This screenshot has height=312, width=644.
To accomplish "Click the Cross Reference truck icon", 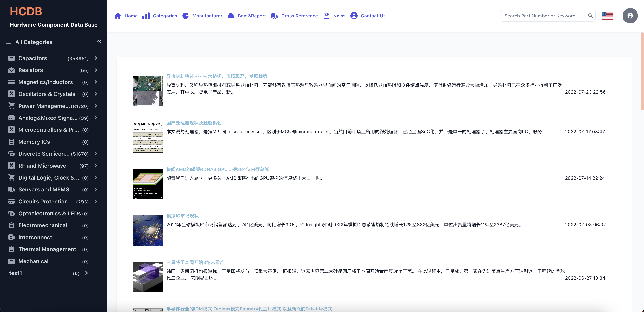I will [274, 16].
